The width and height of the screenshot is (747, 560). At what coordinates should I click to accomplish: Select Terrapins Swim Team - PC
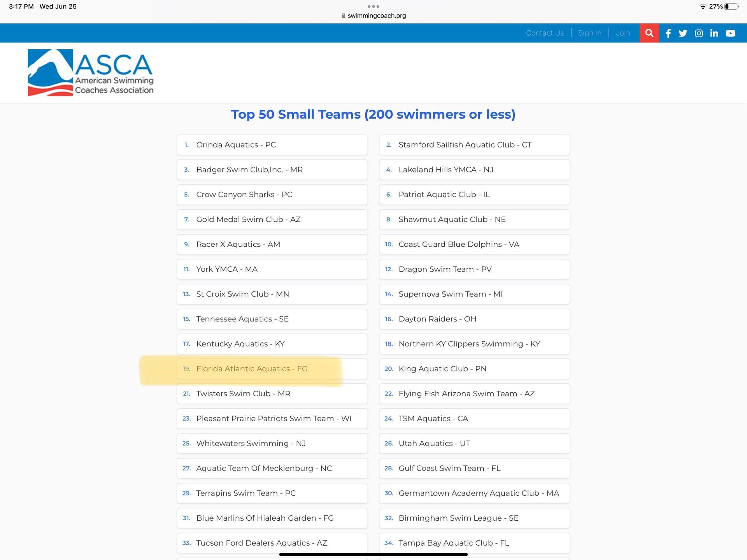tap(272, 493)
